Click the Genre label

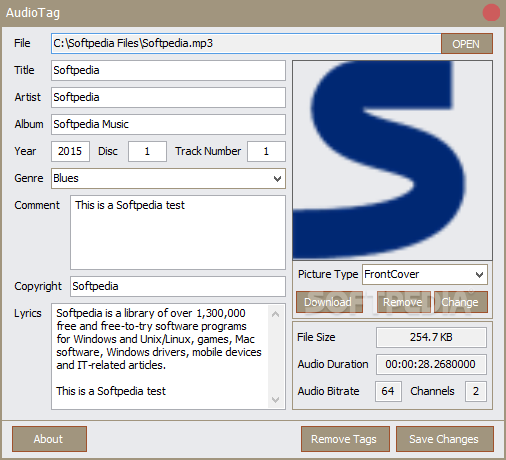(x=29, y=178)
